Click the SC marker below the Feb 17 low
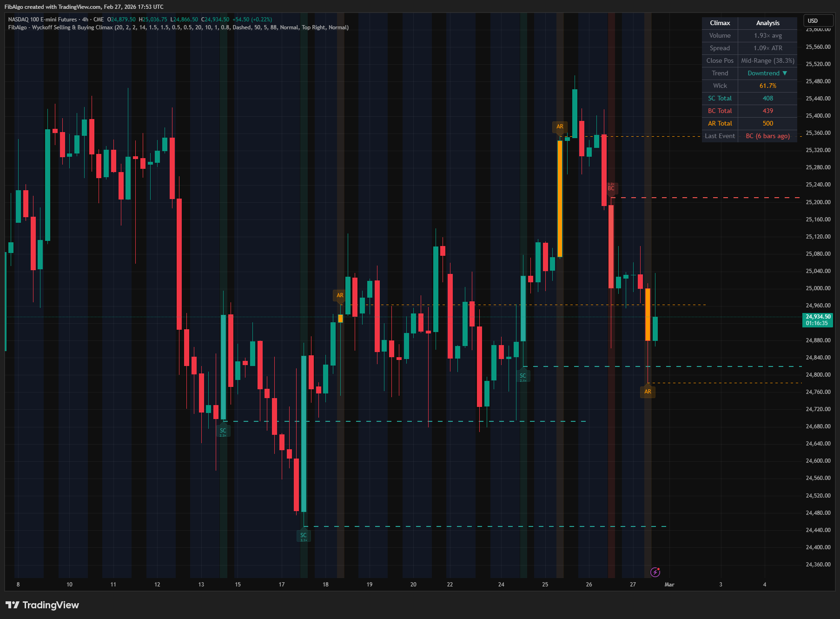This screenshot has height=619, width=840. pyautogui.click(x=303, y=535)
